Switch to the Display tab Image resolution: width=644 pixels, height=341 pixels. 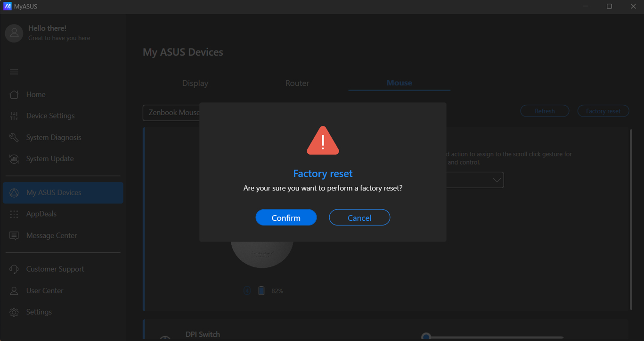click(x=195, y=83)
